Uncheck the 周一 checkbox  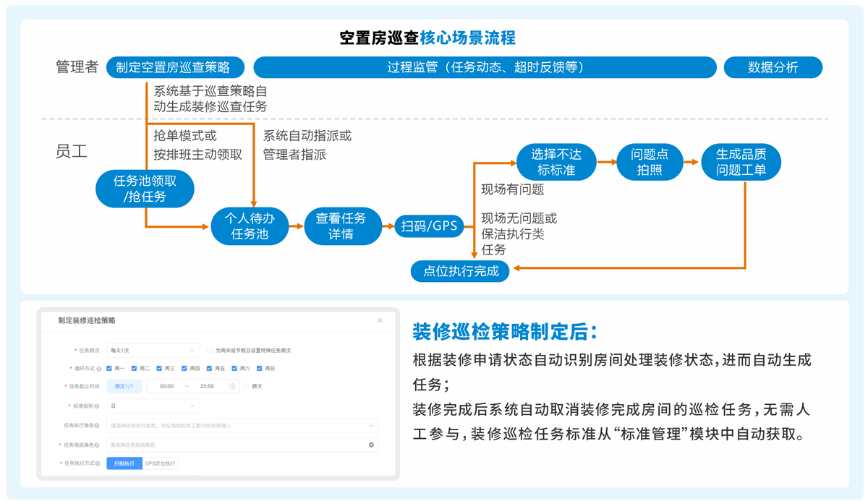pos(109,369)
